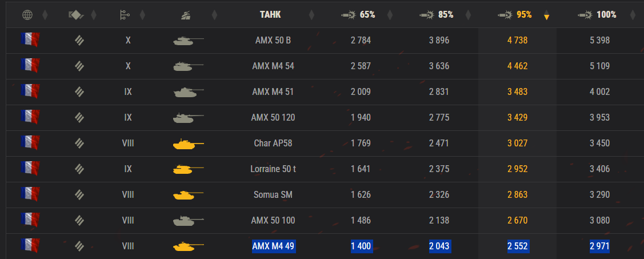Open the AMX M4 51 tank entry
The image size is (644, 259).
coord(273,91)
